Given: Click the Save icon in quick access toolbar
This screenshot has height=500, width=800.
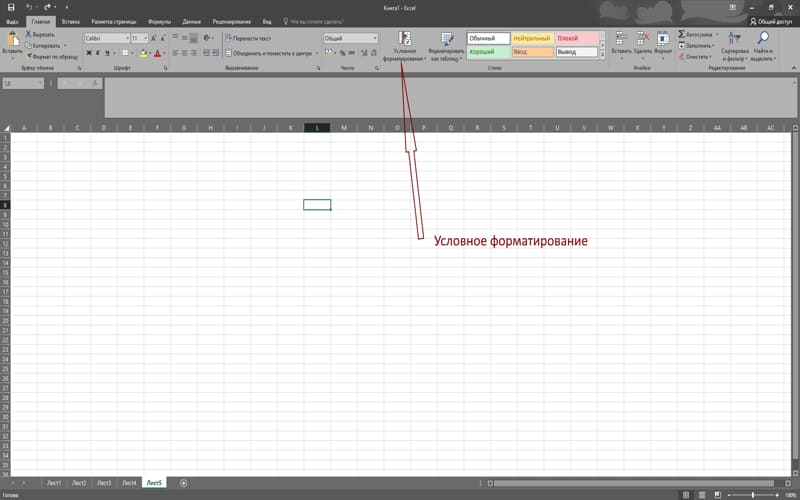Looking at the screenshot, I should [x=11, y=7].
